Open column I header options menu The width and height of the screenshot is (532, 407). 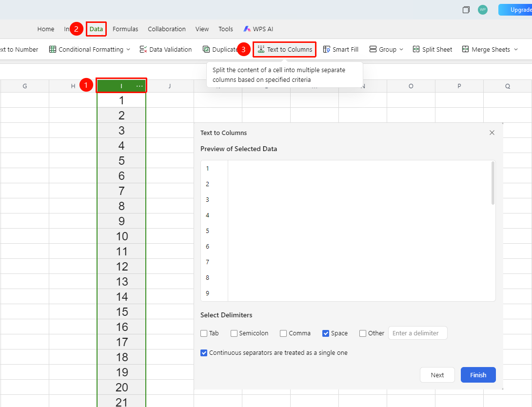tap(139, 86)
